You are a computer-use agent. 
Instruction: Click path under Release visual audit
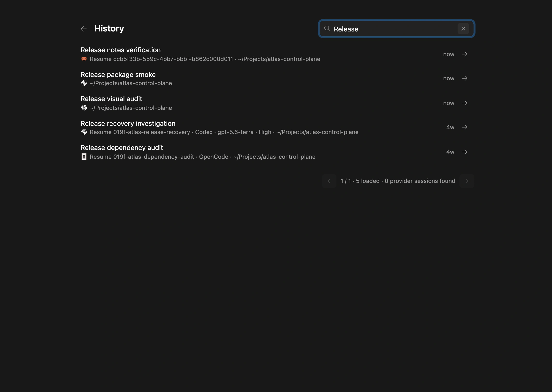131,108
